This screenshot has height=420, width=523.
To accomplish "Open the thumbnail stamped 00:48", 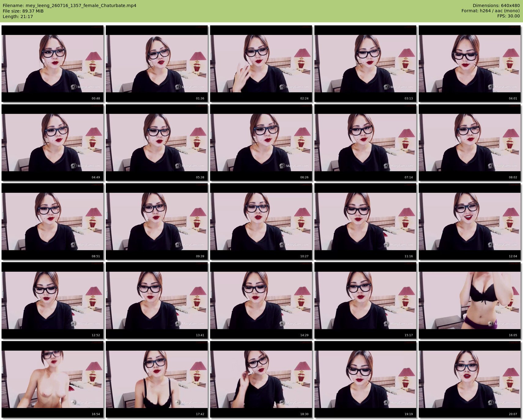I will (53, 64).
